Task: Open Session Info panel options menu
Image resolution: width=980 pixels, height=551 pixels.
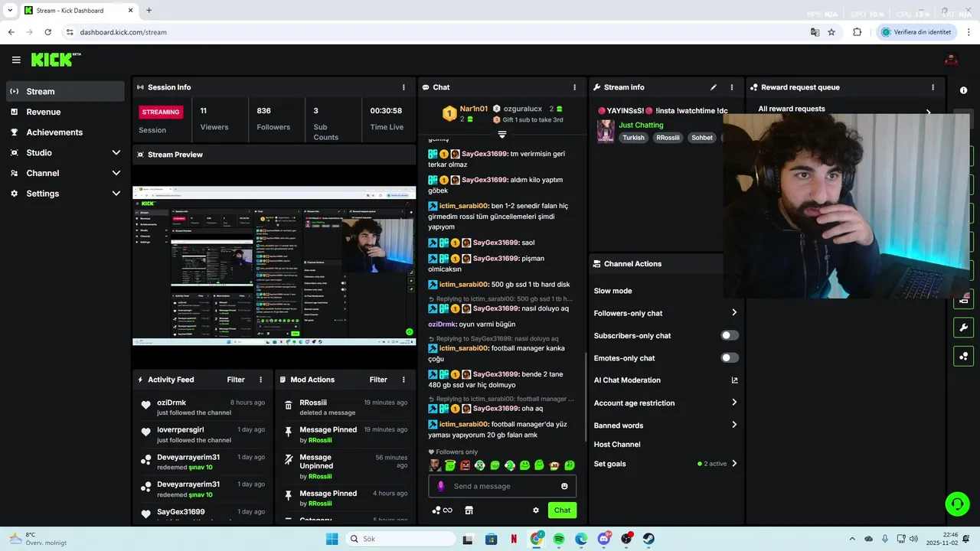Action: 403,87
